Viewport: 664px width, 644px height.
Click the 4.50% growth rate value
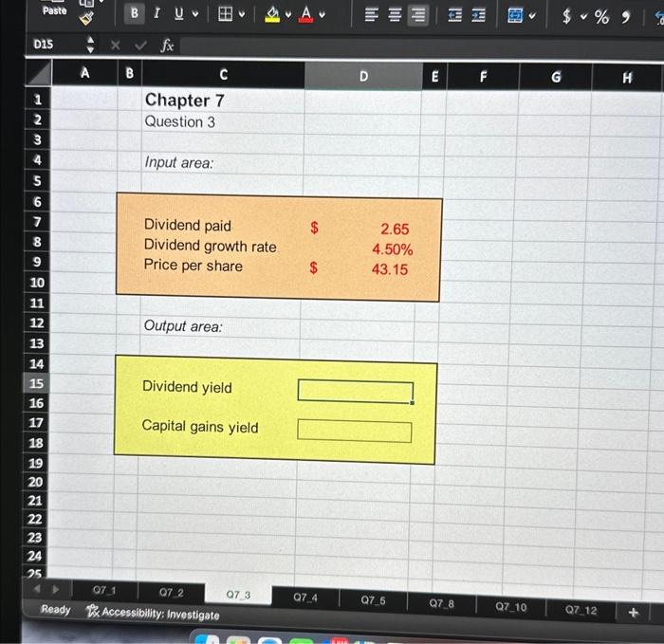392,248
